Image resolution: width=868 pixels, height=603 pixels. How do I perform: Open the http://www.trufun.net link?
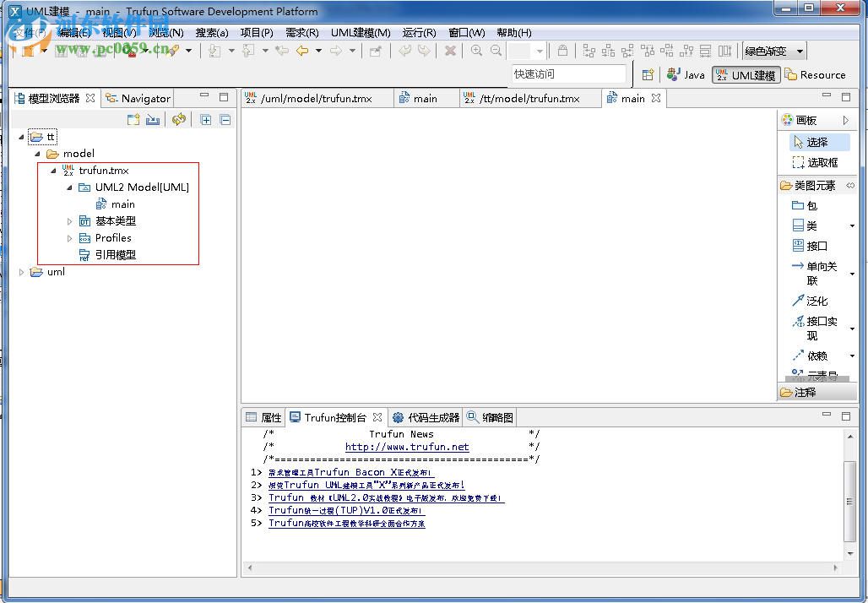[407, 447]
